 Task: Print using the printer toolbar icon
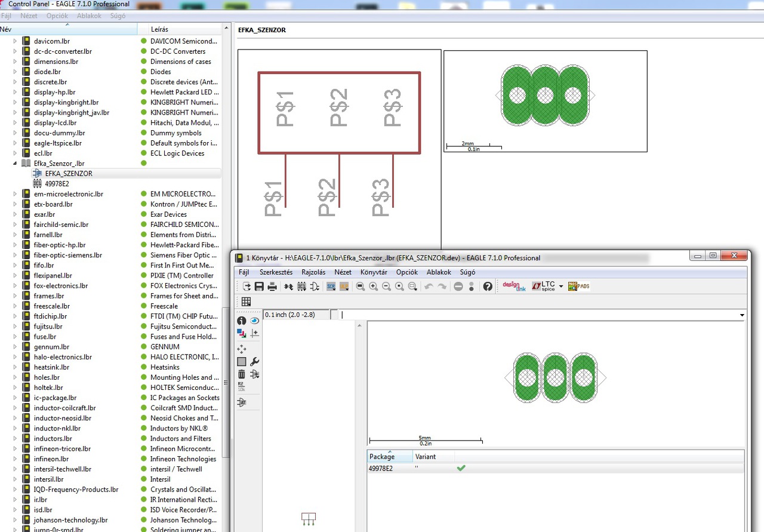tap(272, 287)
